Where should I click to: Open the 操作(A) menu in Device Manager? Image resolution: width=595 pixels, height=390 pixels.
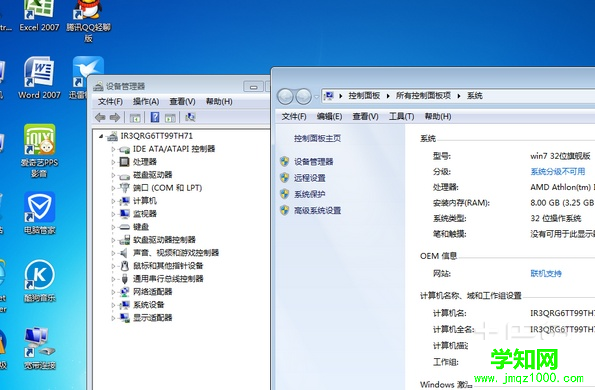coord(146,101)
